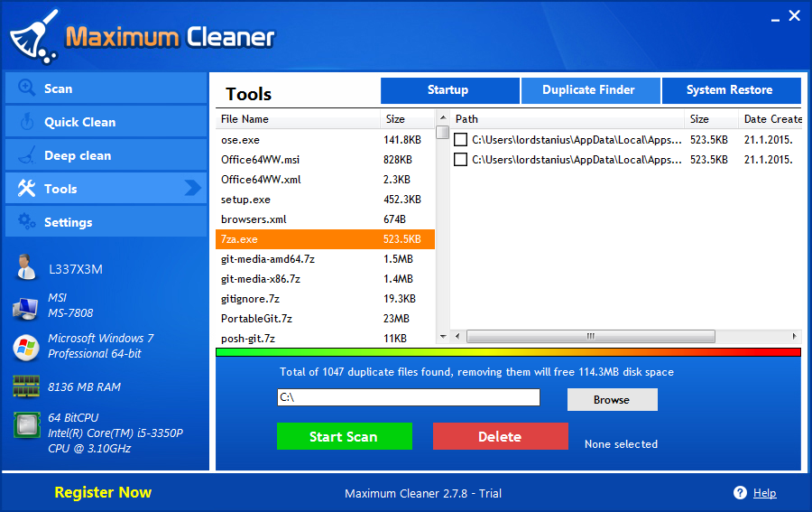Viewport: 812px width, 512px height.
Task: Sort by Path column header
Action: point(567,118)
